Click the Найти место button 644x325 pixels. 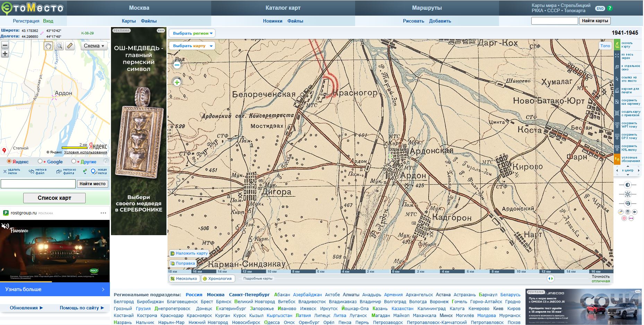point(92,184)
